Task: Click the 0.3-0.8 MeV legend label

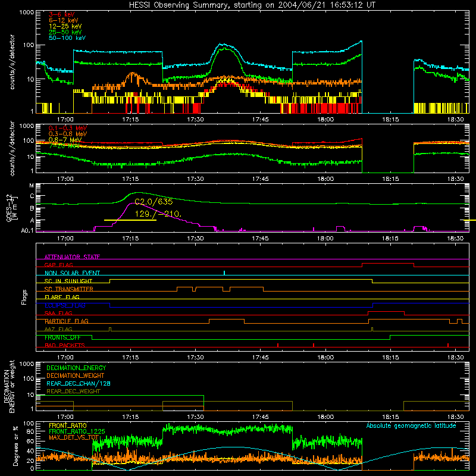Action: (x=68, y=134)
